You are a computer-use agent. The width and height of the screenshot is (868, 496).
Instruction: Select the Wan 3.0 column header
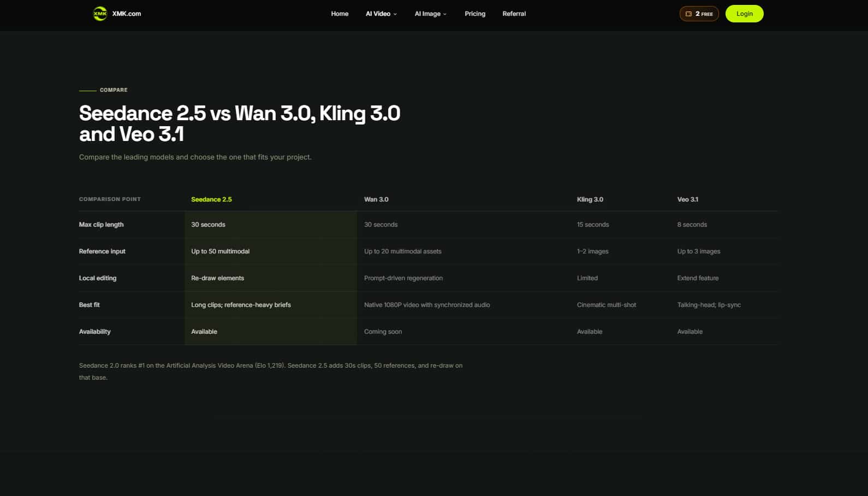tap(376, 199)
